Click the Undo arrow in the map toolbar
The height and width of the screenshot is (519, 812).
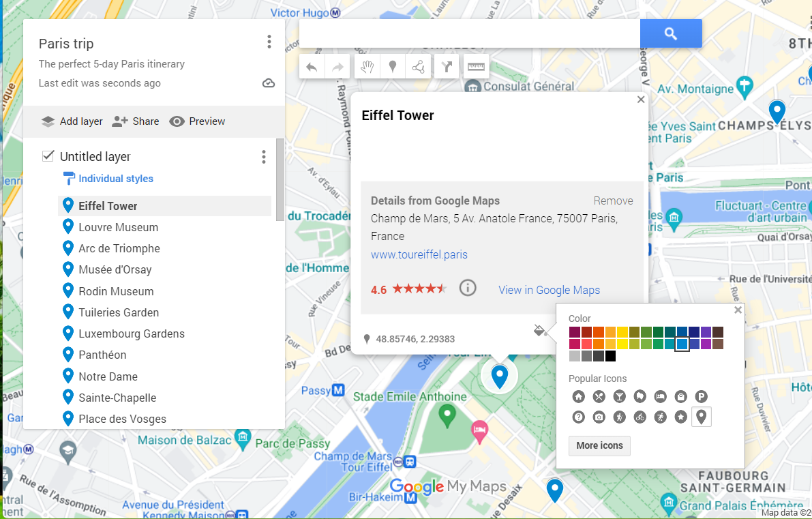coord(312,65)
